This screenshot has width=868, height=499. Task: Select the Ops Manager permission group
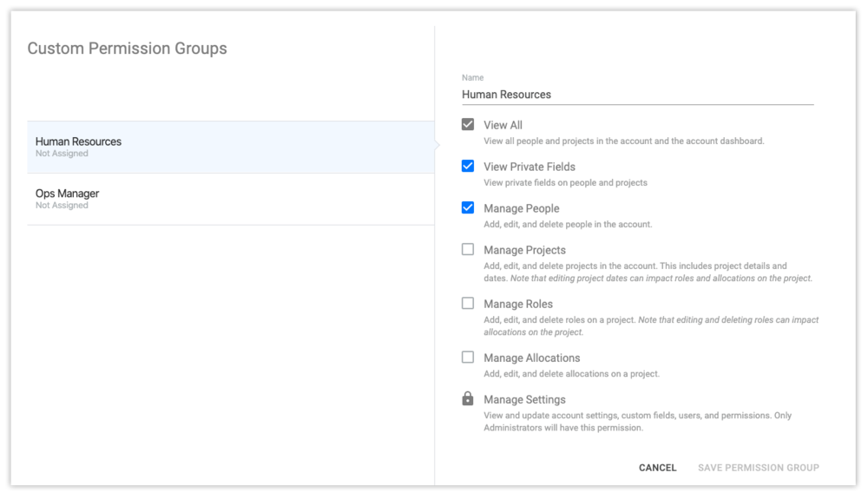(x=231, y=199)
